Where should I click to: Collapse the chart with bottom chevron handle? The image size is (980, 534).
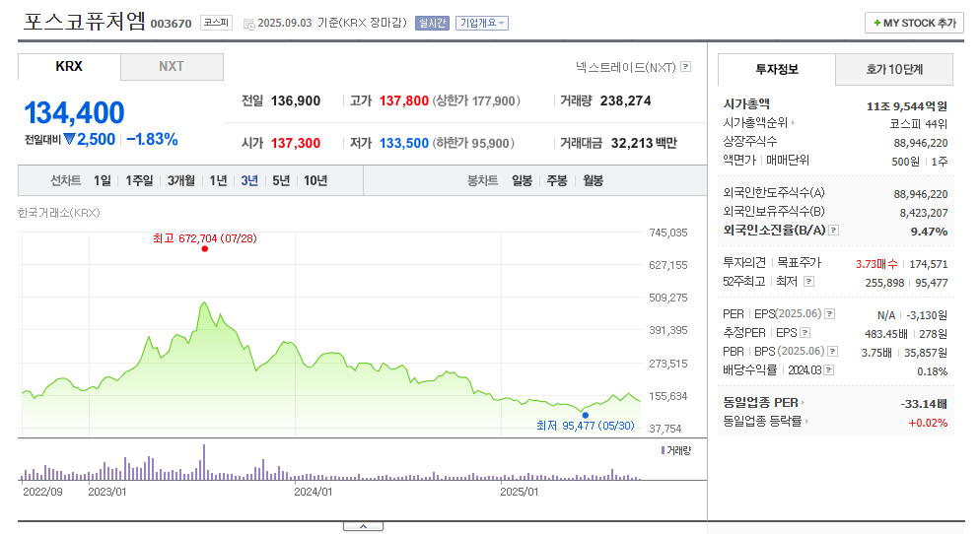point(363,526)
